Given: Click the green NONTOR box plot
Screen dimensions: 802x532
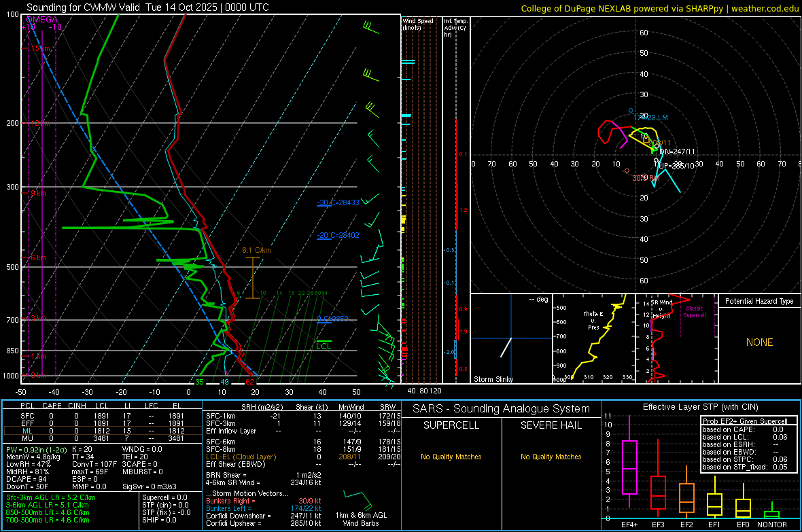Looking at the screenshot, I should point(771,512).
